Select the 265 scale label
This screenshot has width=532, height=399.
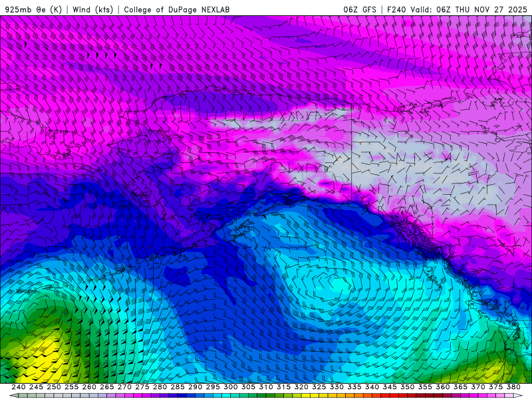[106, 387]
